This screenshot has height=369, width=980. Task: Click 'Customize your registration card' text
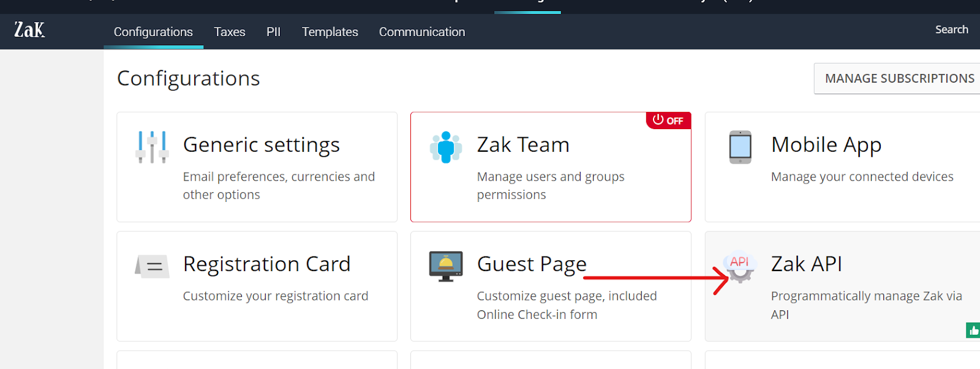click(x=275, y=296)
